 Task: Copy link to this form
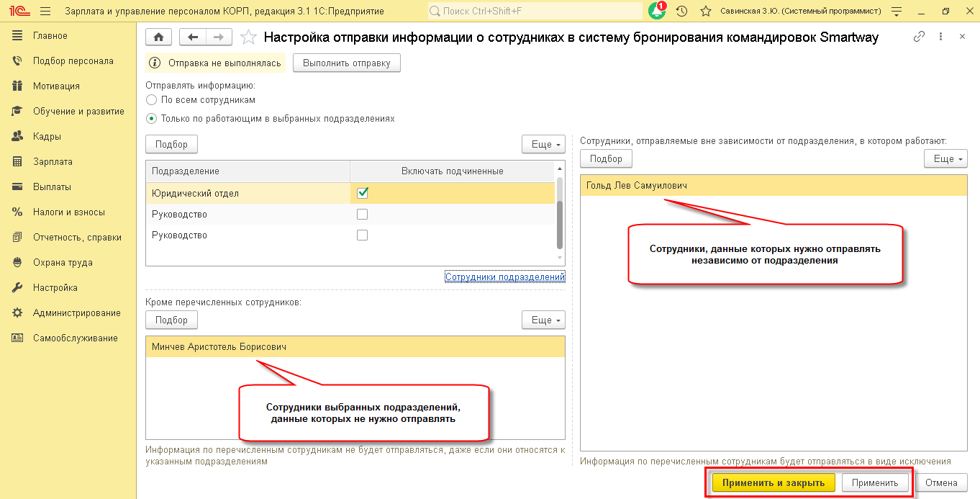point(919,37)
